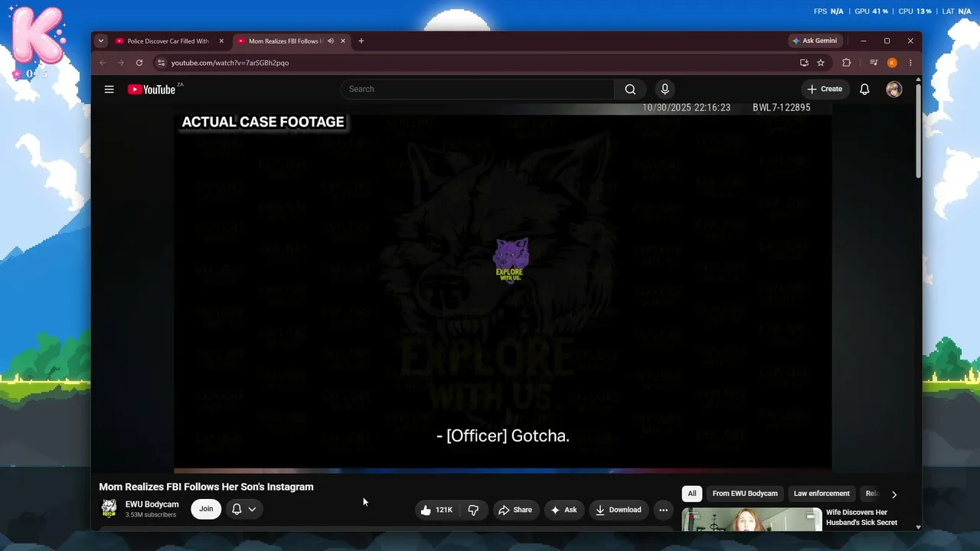Open a new browser tab
This screenshot has width=980, height=551.
(361, 41)
